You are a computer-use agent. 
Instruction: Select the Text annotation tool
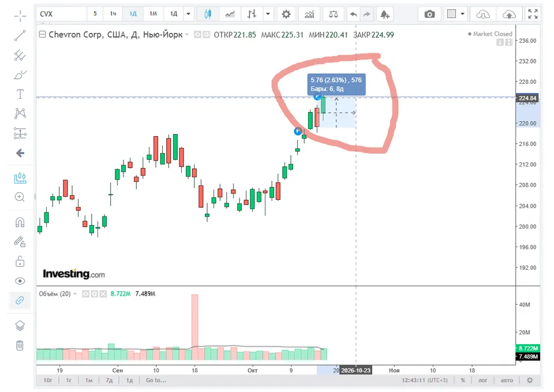click(20, 94)
